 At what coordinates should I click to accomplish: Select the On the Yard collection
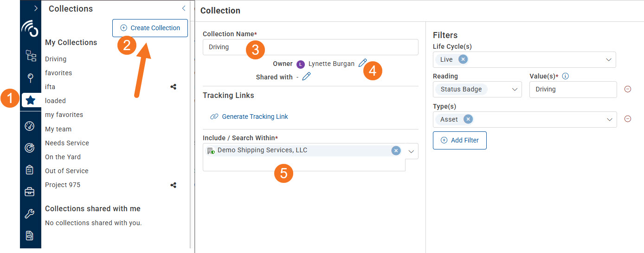[63, 157]
